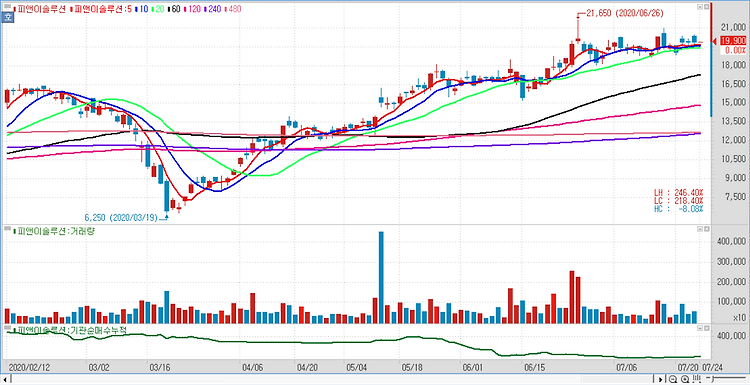Click the 100,000 volume axis label
Screen dimensions: 750x385
coord(730,302)
